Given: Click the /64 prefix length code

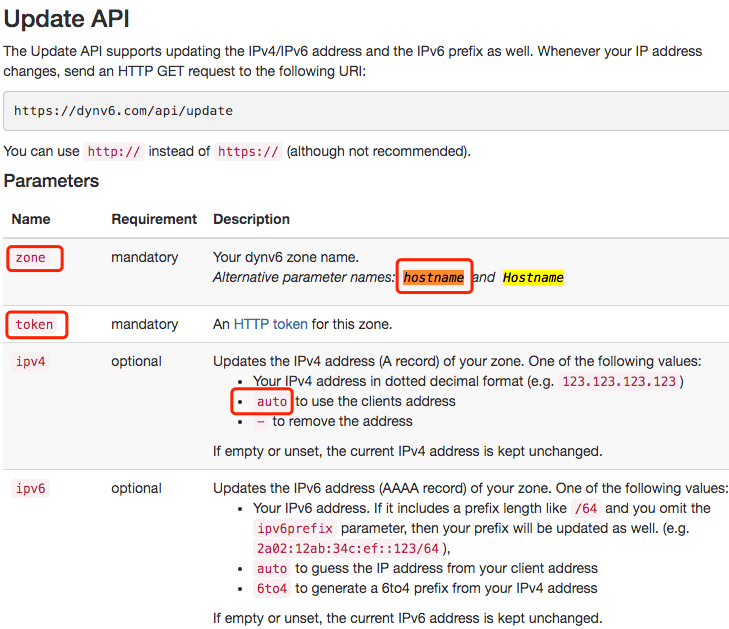Looking at the screenshot, I should pos(586,508).
